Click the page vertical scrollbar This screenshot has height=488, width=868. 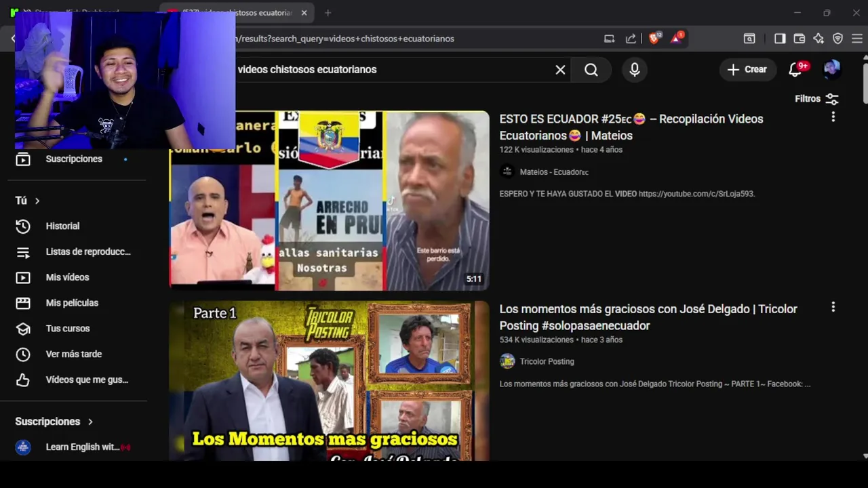coord(864,83)
